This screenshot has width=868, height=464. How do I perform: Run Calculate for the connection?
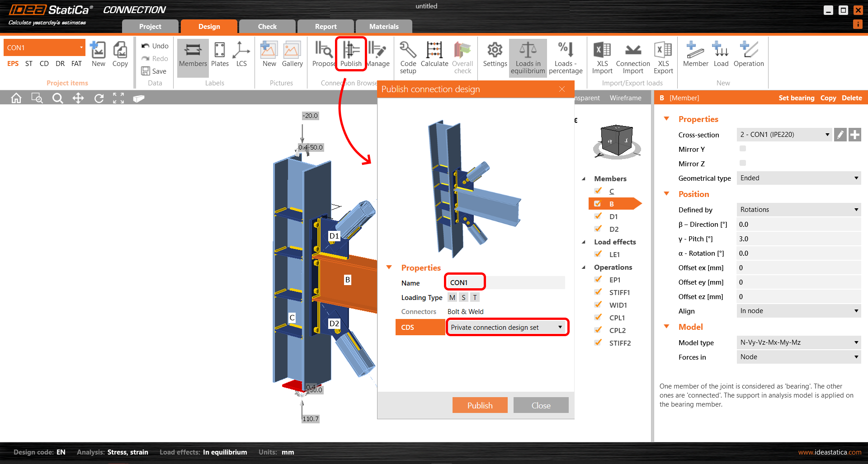click(434, 56)
